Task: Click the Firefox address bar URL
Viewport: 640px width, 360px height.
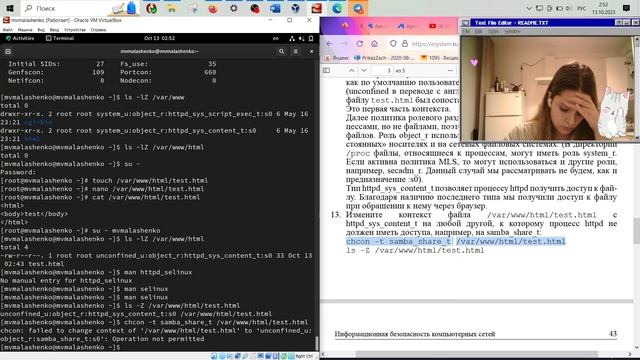Action: (x=435, y=44)
